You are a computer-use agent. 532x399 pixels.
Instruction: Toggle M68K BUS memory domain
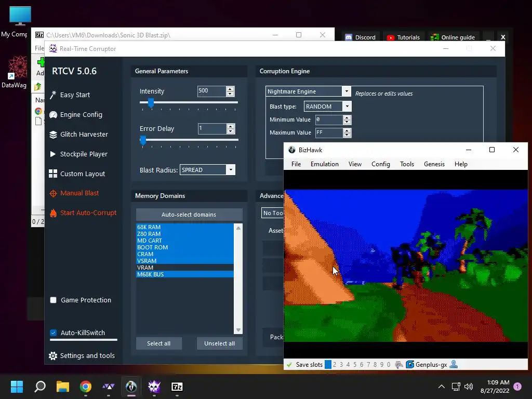(x=185, y=274)
